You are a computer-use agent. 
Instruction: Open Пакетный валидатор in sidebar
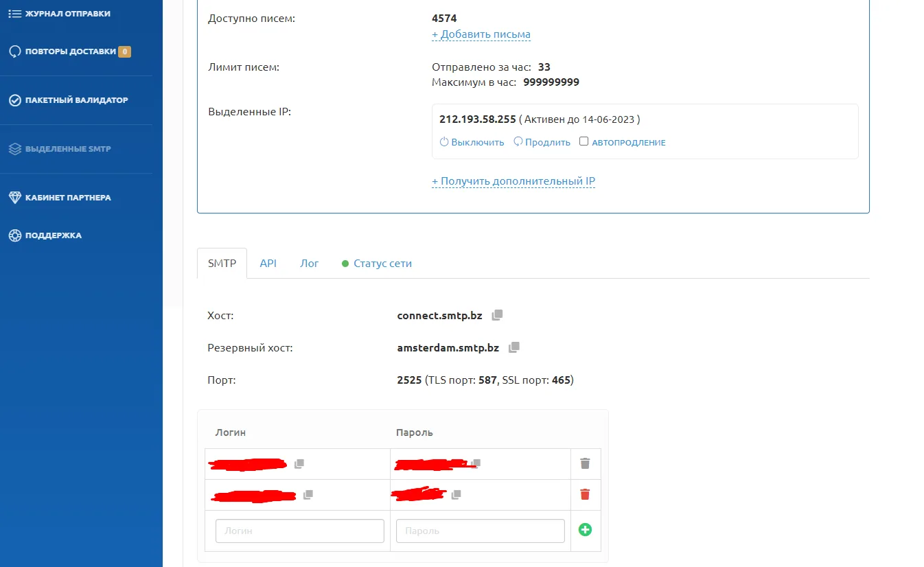(69, 100)
